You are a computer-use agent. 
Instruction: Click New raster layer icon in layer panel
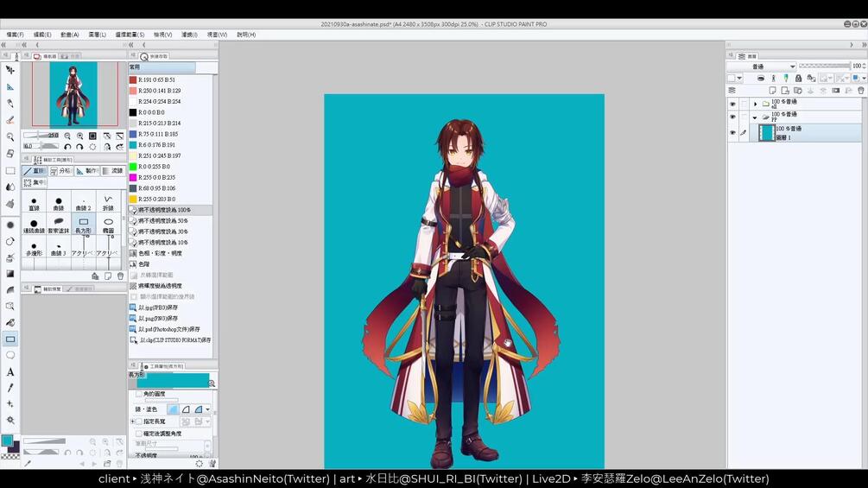(x=772, y=90)
